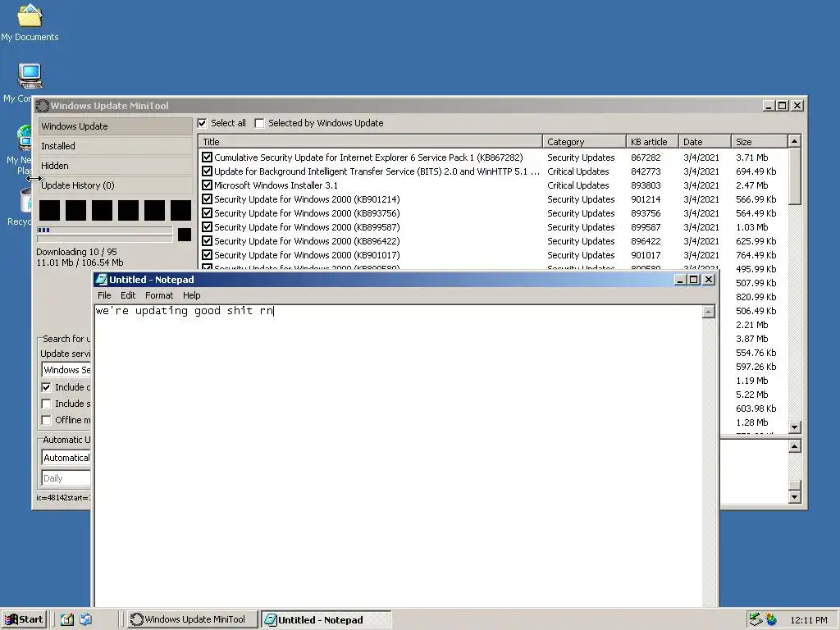840x630 pixels.
Task: Click lower pane scroll up arrow in MiniTool
Action: 794,446
